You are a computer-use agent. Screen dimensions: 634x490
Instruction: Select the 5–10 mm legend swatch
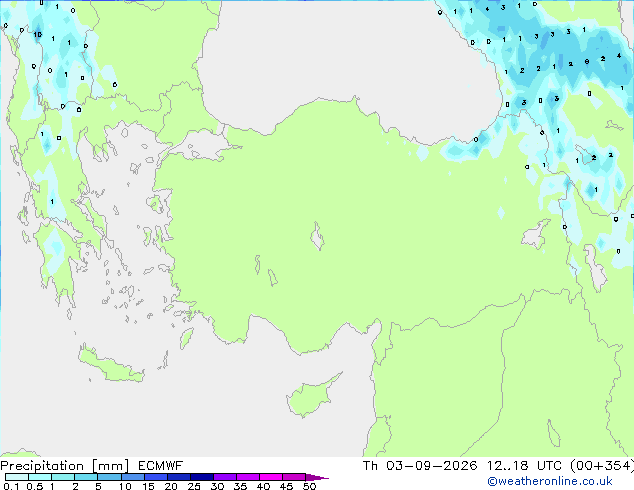coord(109,477)
